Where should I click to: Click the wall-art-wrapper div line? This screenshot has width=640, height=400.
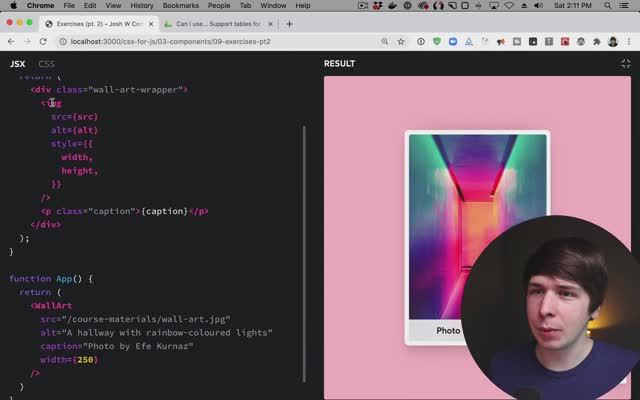[109, 90]
